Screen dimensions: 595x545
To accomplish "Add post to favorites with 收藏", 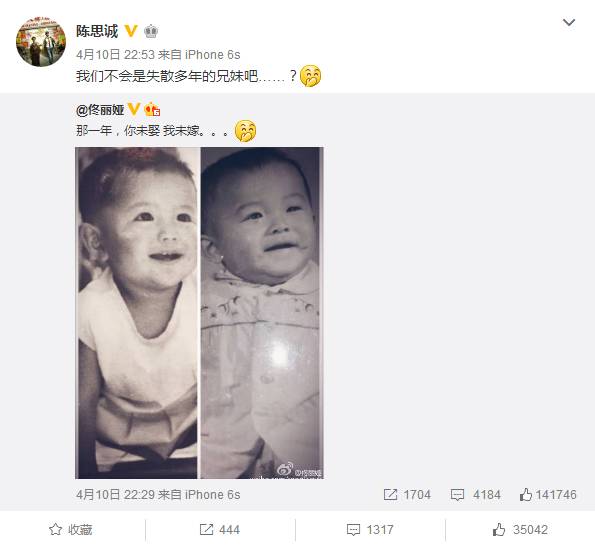I will coord(71,529).
